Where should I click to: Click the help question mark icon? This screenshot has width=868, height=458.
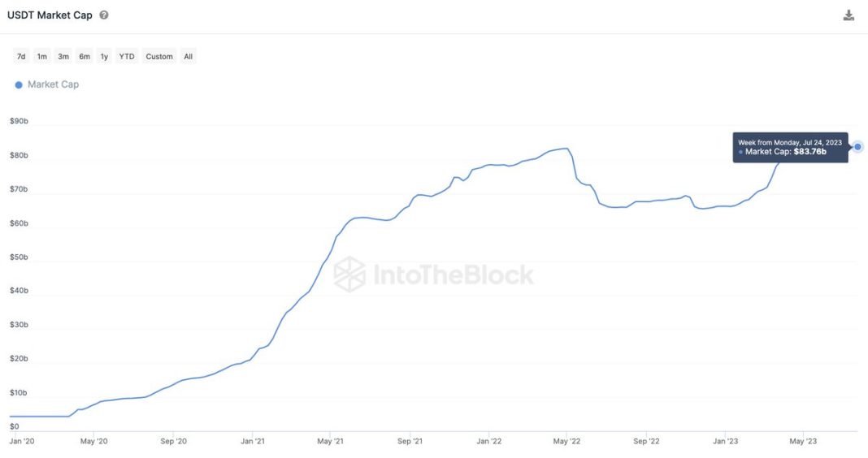[x=104, y=15]
